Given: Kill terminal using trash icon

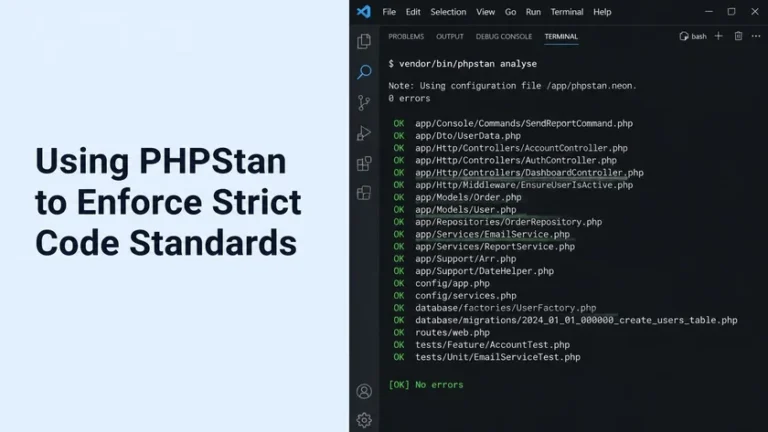Looking at the screenshot, I should pos(738,36).
